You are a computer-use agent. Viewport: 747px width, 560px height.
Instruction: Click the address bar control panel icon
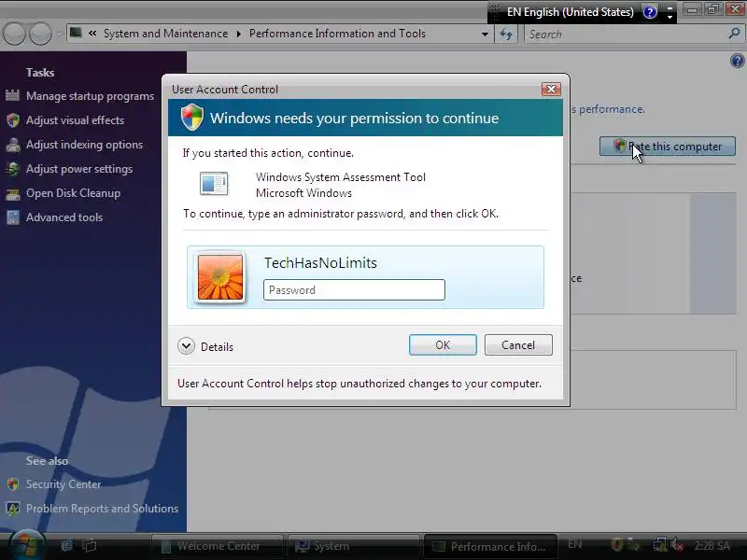(x=76, y=33)
